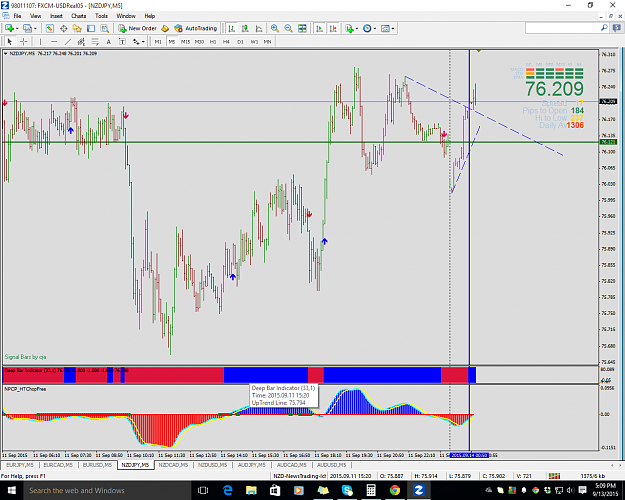Viewport: 625px width, 500px height.
Task: Open the Profiles icon
Action: 28,28
